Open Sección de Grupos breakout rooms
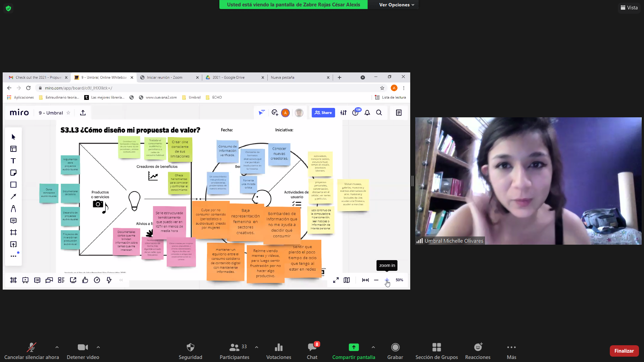 [x=436, y=351]
